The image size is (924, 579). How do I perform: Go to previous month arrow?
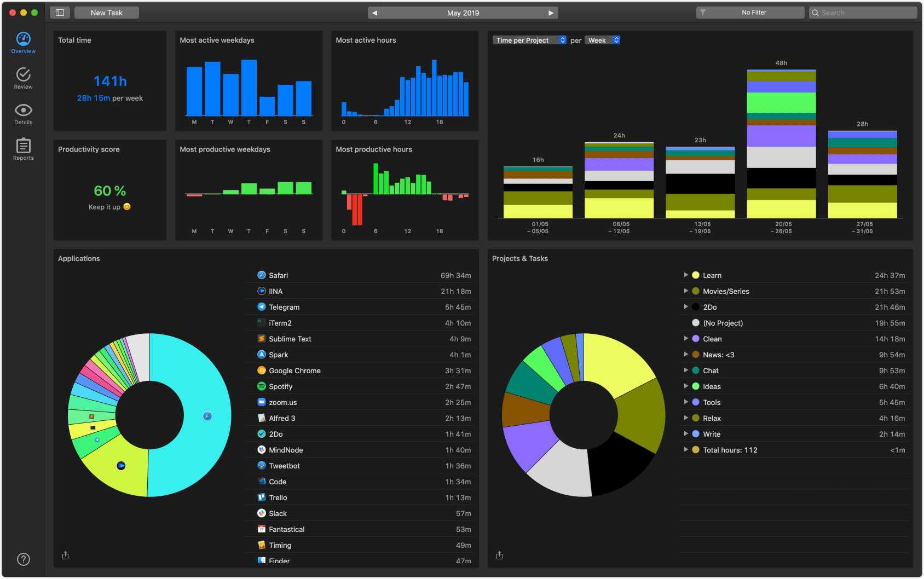[x=374, y=13]
